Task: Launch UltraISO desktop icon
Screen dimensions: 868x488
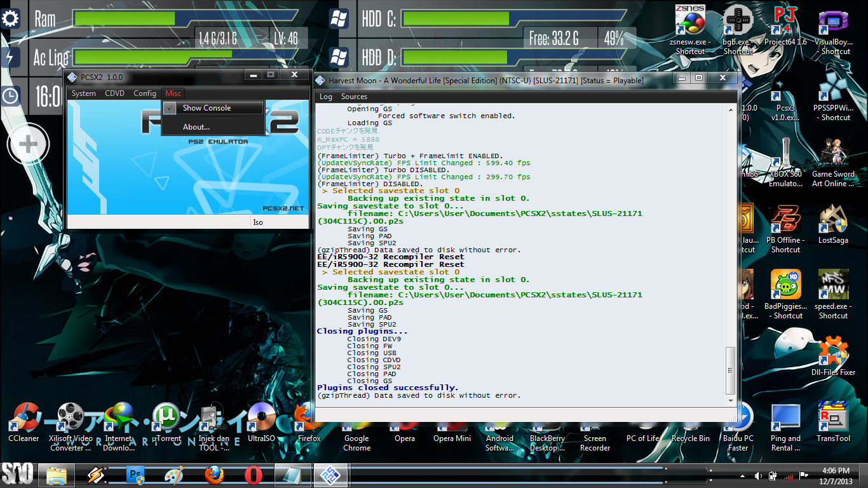Action: pyautogui.click(x=261, y=422)
